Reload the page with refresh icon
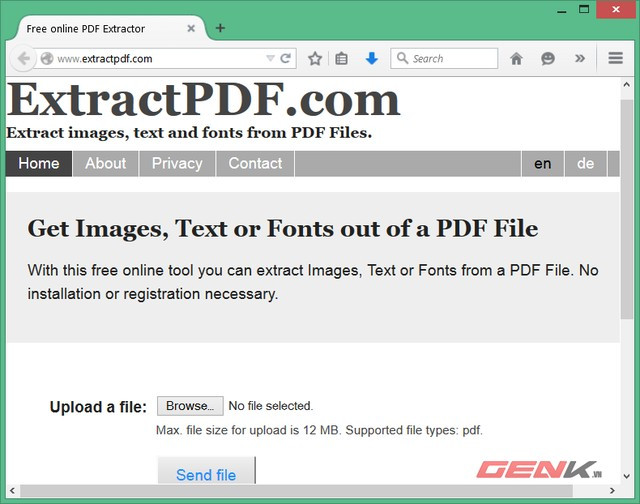This screenshot has height=504, width=640. pos(286,58)
